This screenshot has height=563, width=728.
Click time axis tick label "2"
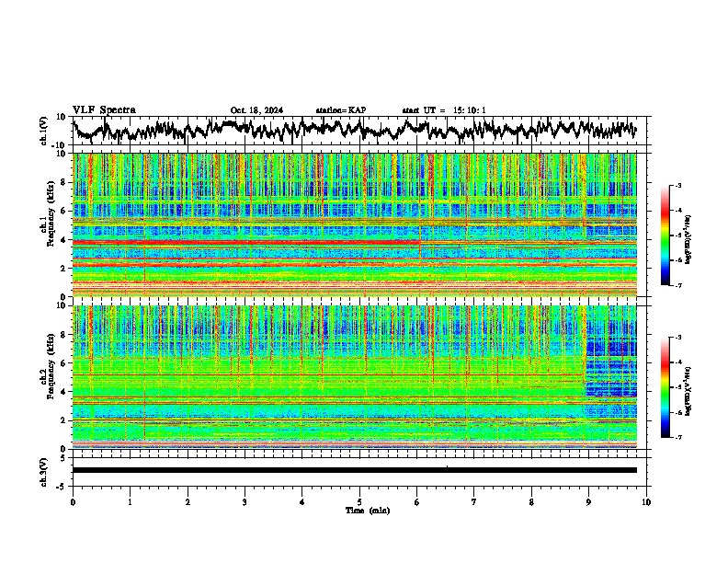click(188, 502)
